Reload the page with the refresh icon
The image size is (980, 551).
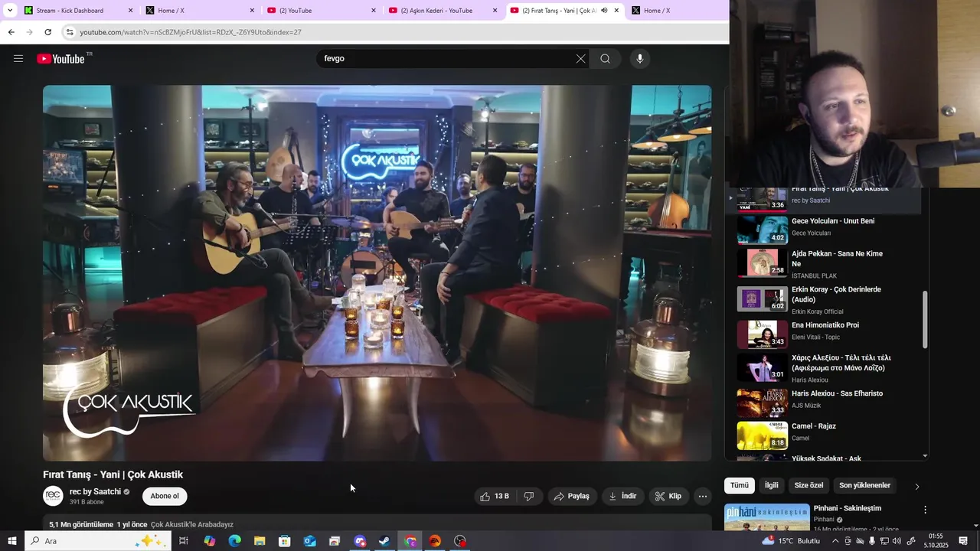[x=47, y=32]
